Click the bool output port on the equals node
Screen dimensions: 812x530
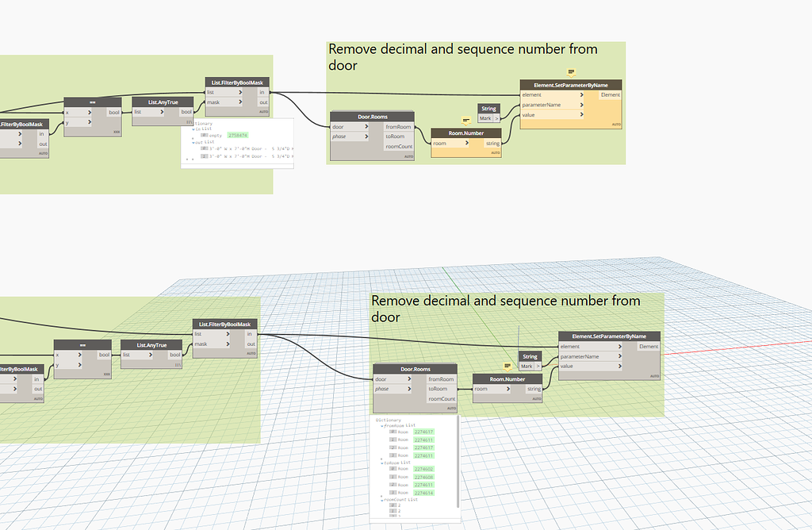pos(114,112)
